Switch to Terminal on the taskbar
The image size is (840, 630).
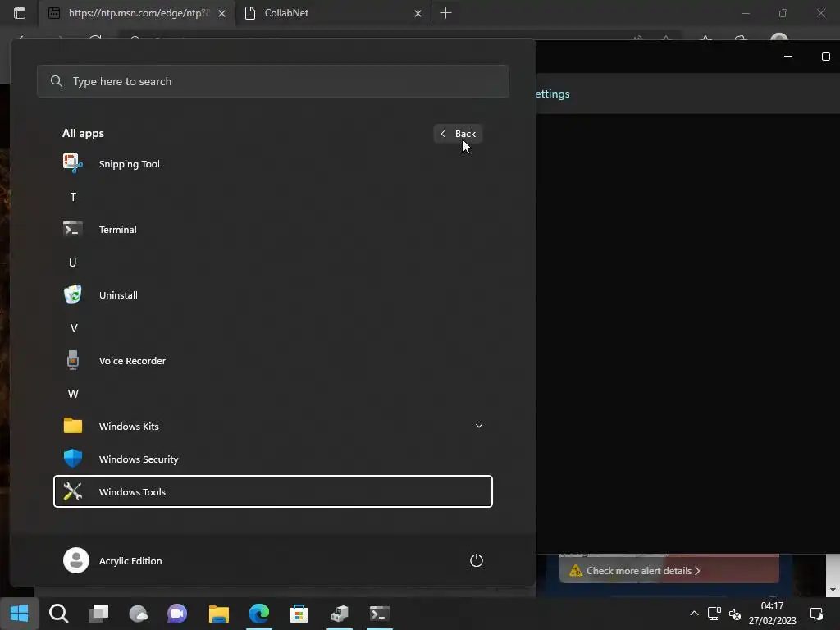(379, 614)
